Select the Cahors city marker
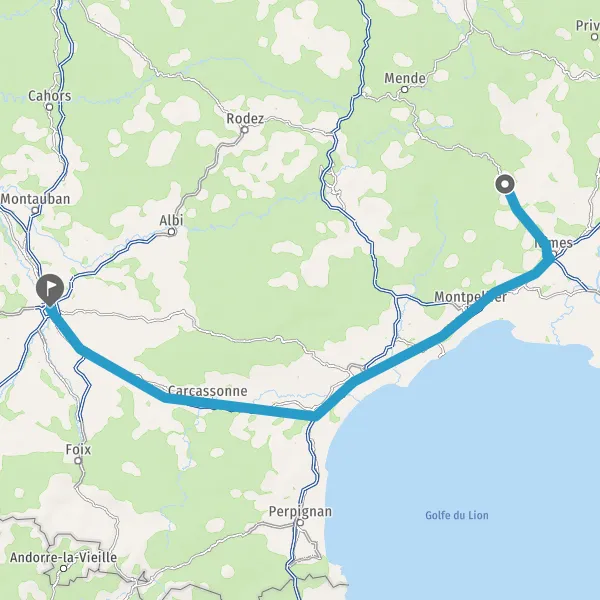This screenshot has height=600, width=600. click(49, 107)
